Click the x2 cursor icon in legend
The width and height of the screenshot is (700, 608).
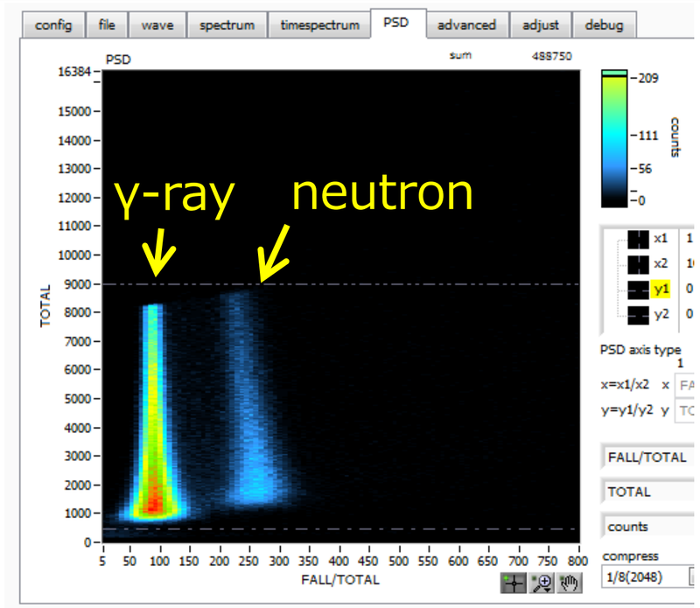pyautogui.click(x=638, y=263)
